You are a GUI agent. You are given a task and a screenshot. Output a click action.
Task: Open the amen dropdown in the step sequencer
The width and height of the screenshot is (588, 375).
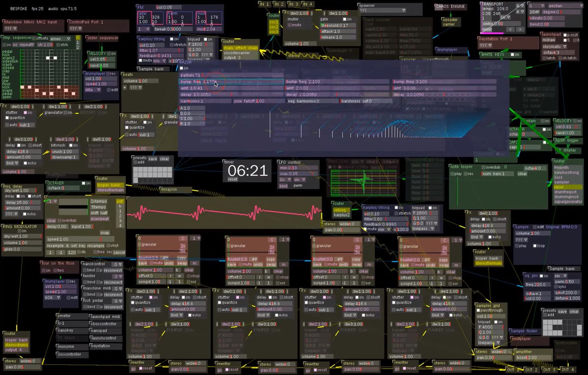pyautogui.click(x=60, y=39)
